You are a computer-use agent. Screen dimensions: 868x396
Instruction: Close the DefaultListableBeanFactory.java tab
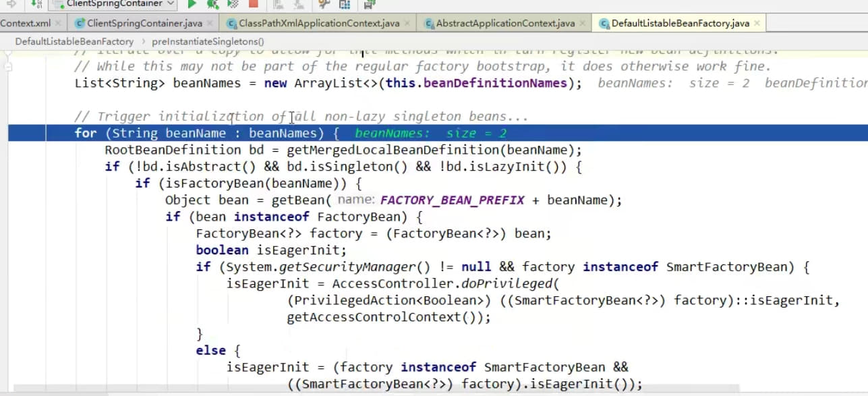pos(758,24)
